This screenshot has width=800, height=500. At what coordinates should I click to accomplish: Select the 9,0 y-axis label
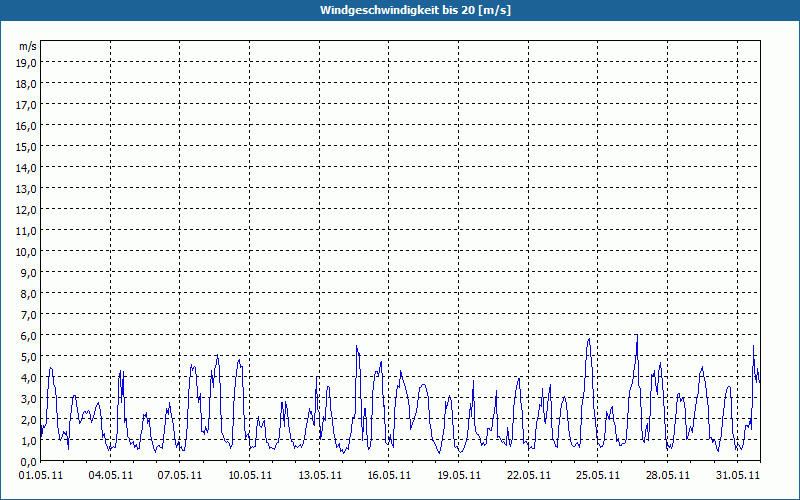point(29,272)
